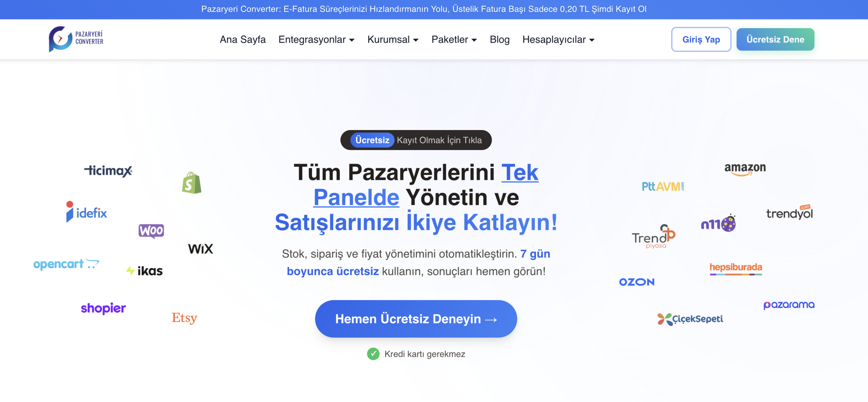Click the Ücretsiz Dene button
The height and width of the screenshot is (402, 868).
(775, 39)
